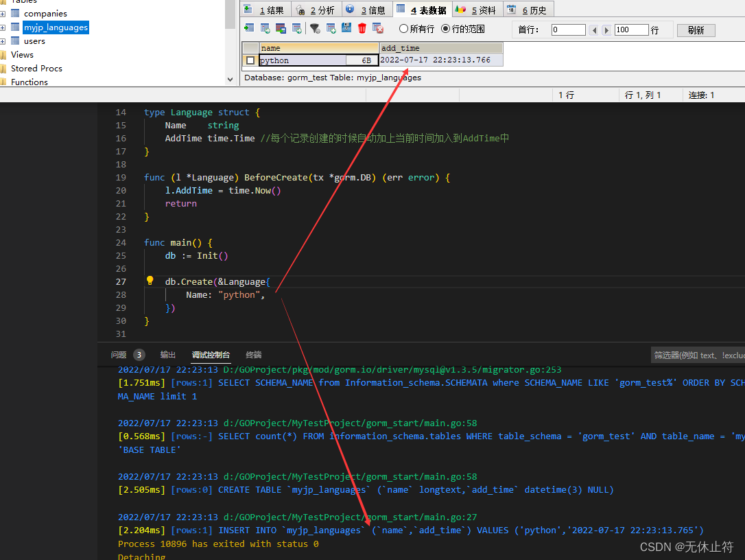This screenshot has height=560, width=745.
Task: Select the Functions folder in tree
Action: pyautogui.click(x=29, y=82)
